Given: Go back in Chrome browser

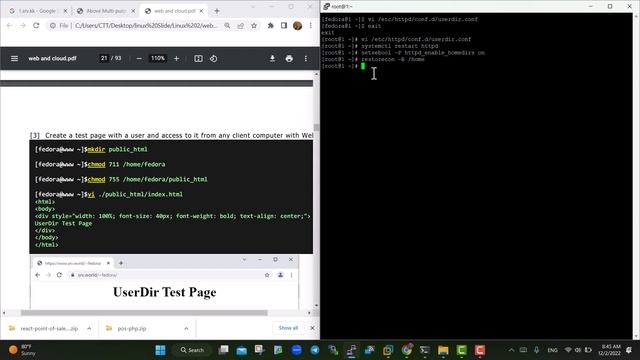Looking at the screenshot, I should tap(9, 25).
